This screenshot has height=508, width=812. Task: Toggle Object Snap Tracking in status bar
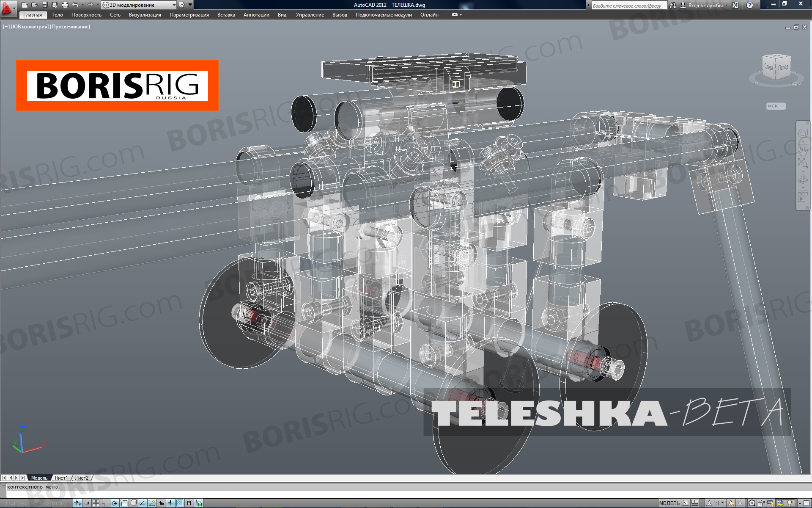143,503
